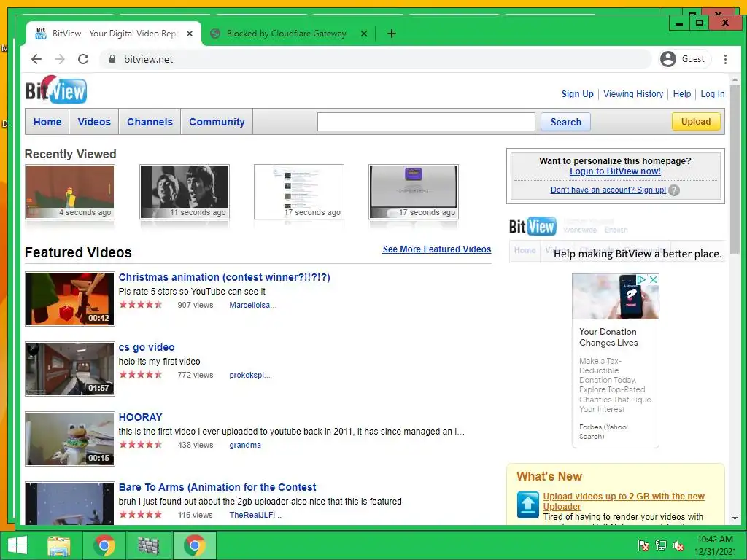
Task: Open a new browser tab
Action: click(392, 34)
